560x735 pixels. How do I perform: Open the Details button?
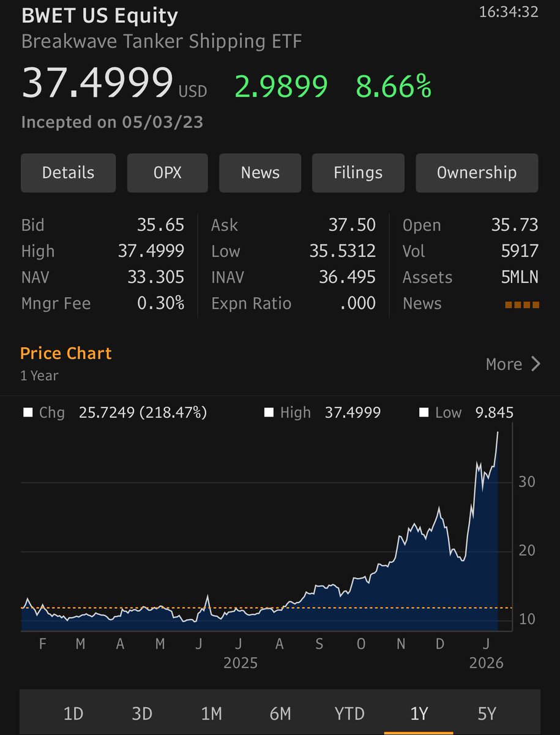pos(68,173)
